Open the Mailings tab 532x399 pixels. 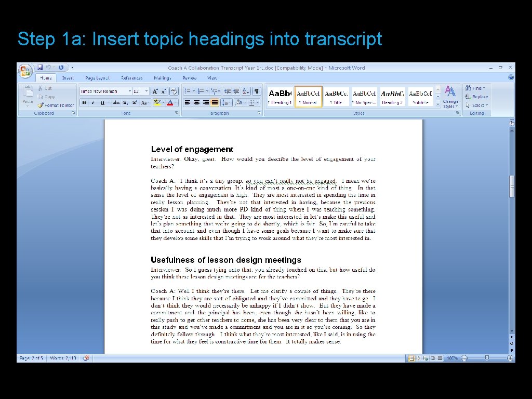[162, 78]
